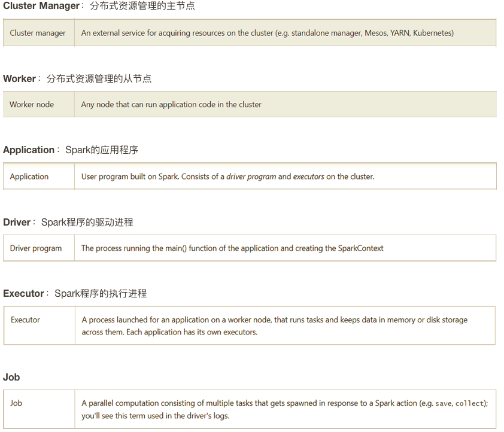Click 'User program built on Spark' description
The height and width of the screenshot is (432, 504).
pyautogui.click(x=227, y=177)
